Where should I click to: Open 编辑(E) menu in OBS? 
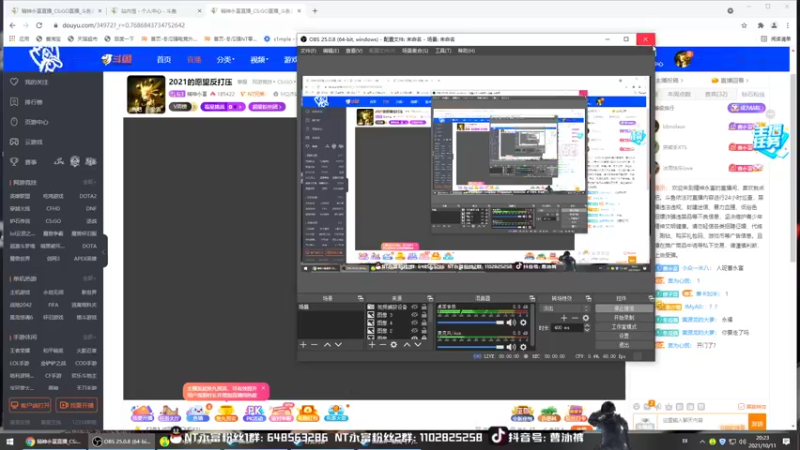[331, 51]
